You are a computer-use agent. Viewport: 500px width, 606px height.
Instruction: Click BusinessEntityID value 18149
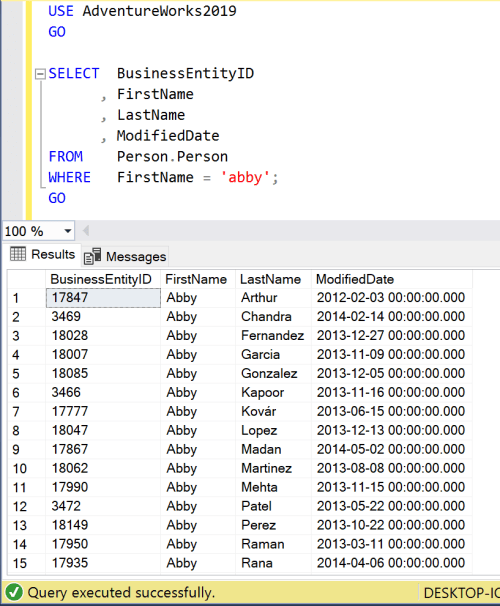103,525
